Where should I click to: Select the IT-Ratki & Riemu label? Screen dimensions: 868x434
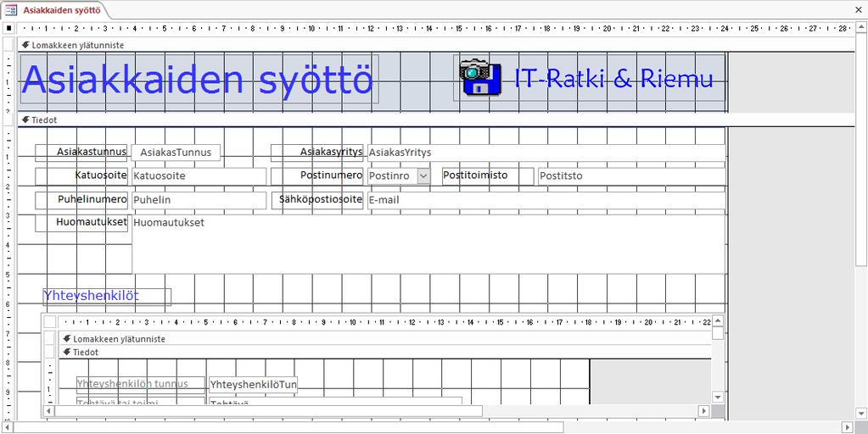coord(613,78)
